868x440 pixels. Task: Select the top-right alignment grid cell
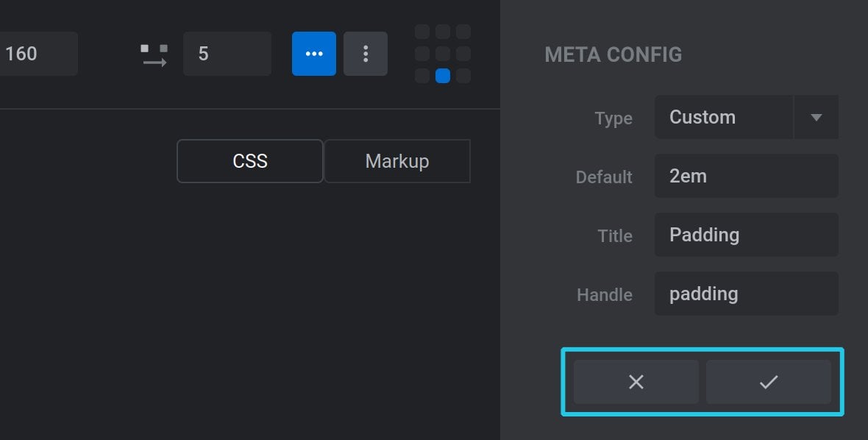coord(463,32)
